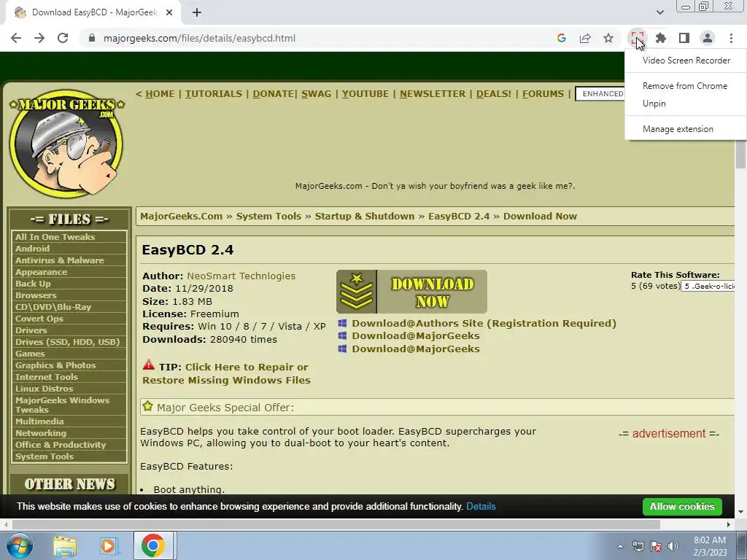This screenshot has height=560, width=747.
Task: Open the NEWSLETTER navigation link
Action: [433, 94]
